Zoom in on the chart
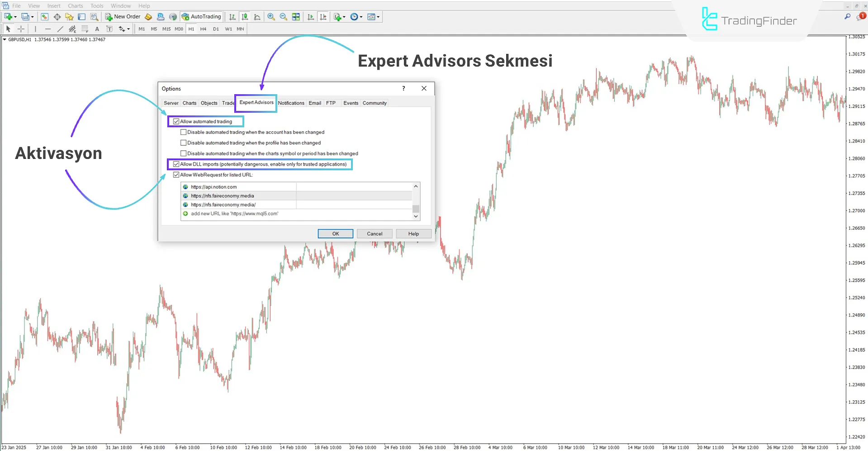Screen dimensions: 868x451 [271, 17]
